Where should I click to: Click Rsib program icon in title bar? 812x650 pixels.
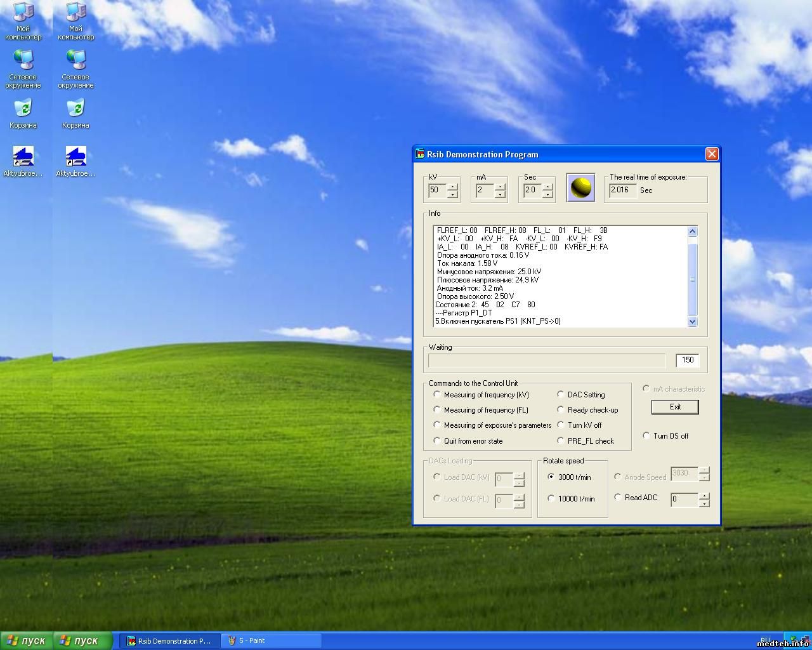tap(420, 154)
